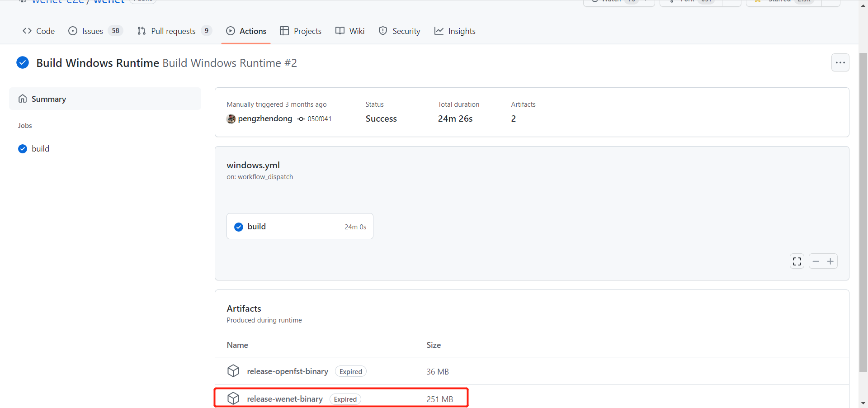Click the Pull requests count badge 9

click(207, 31)
